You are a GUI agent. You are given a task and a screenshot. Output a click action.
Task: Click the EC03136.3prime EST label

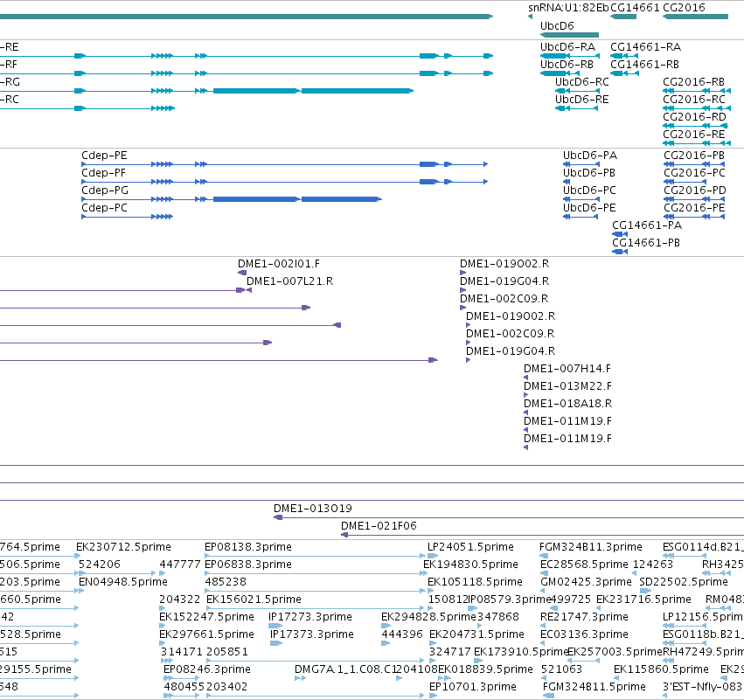coord(584,634)
